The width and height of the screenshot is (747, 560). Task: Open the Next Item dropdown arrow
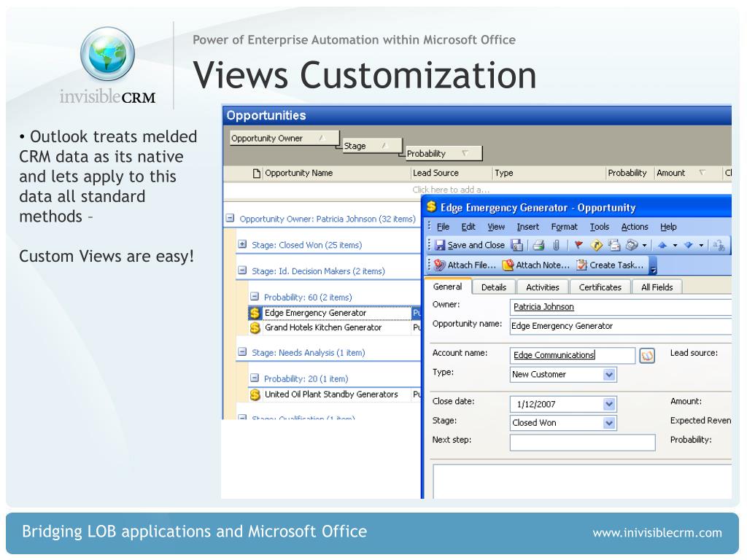pos(701,246)
